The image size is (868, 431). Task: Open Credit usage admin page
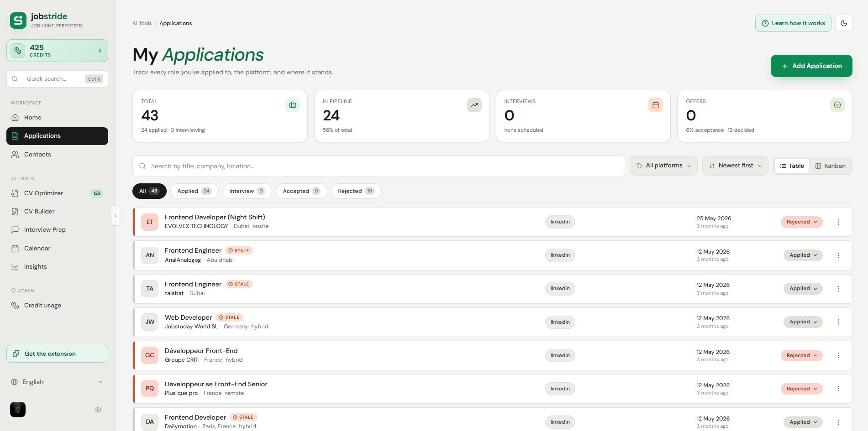pyautogui.click(x=57, y=306)
